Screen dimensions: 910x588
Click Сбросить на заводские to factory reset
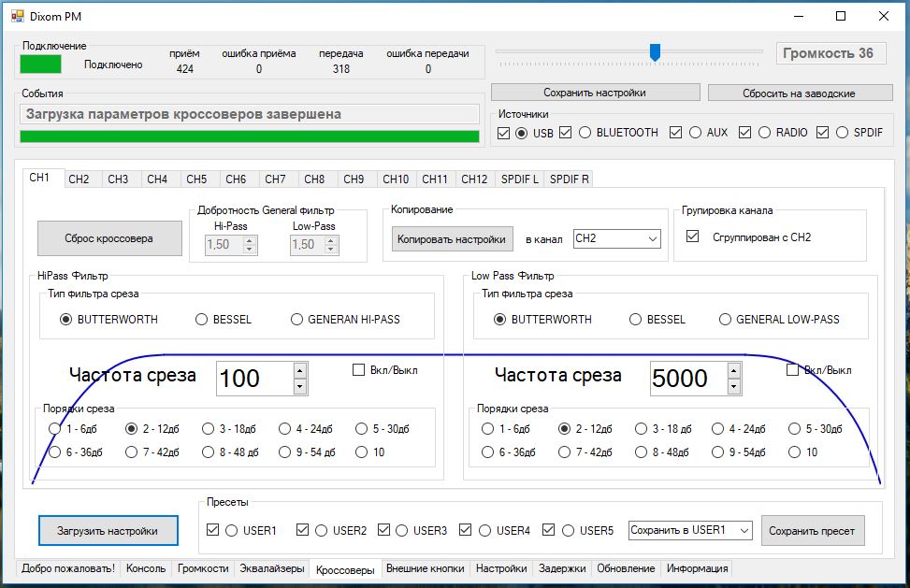[799, 93]
